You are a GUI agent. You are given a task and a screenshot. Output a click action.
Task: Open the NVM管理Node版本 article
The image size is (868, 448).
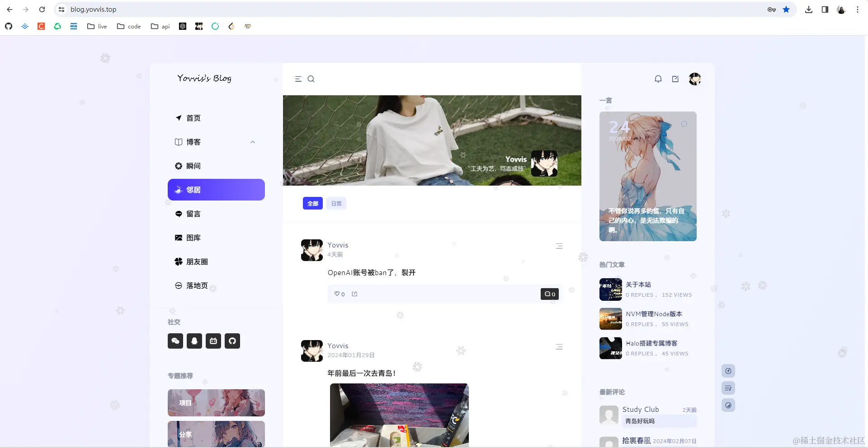click(x=654, y=314)
